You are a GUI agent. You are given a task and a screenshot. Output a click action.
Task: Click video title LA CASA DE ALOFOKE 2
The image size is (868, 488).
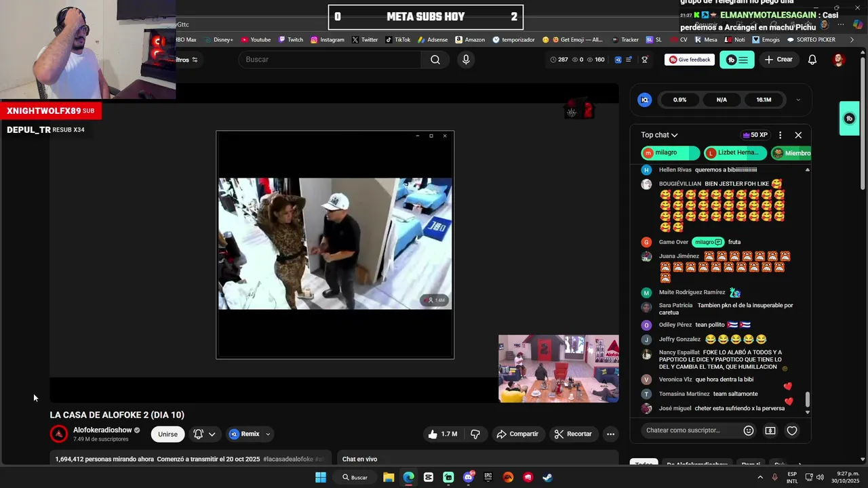click(117, 415)
